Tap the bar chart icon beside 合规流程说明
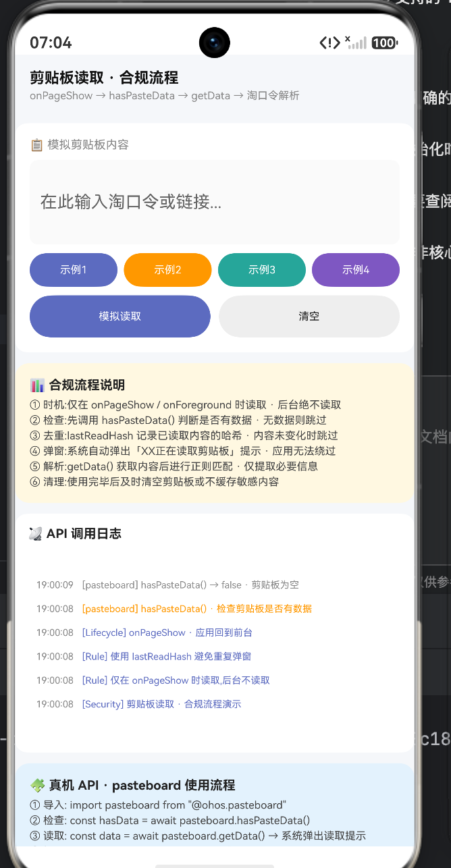The width and height of the screenshot is (451, 868). pyautogui.click(x=37, y=385)
